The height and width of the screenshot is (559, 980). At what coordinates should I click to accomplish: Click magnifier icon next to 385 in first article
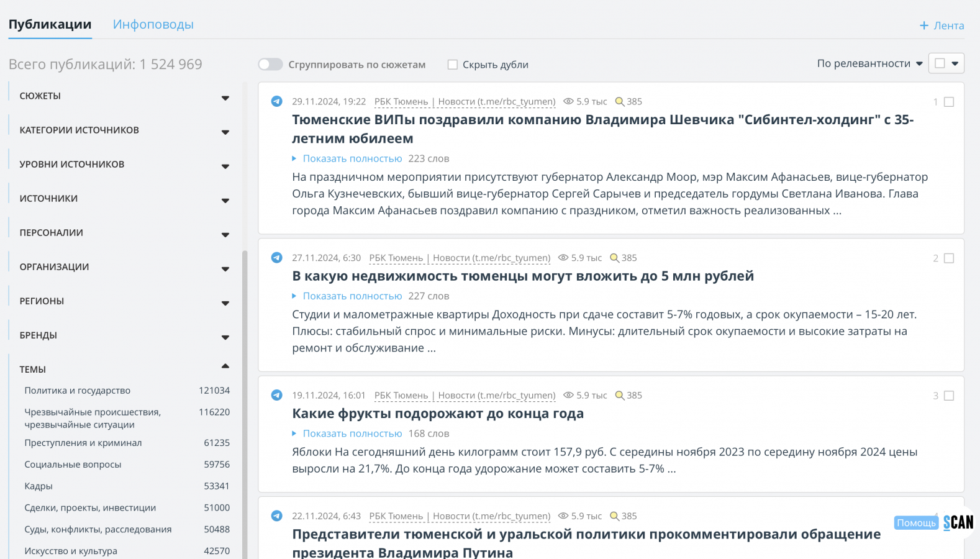(619, 101)
